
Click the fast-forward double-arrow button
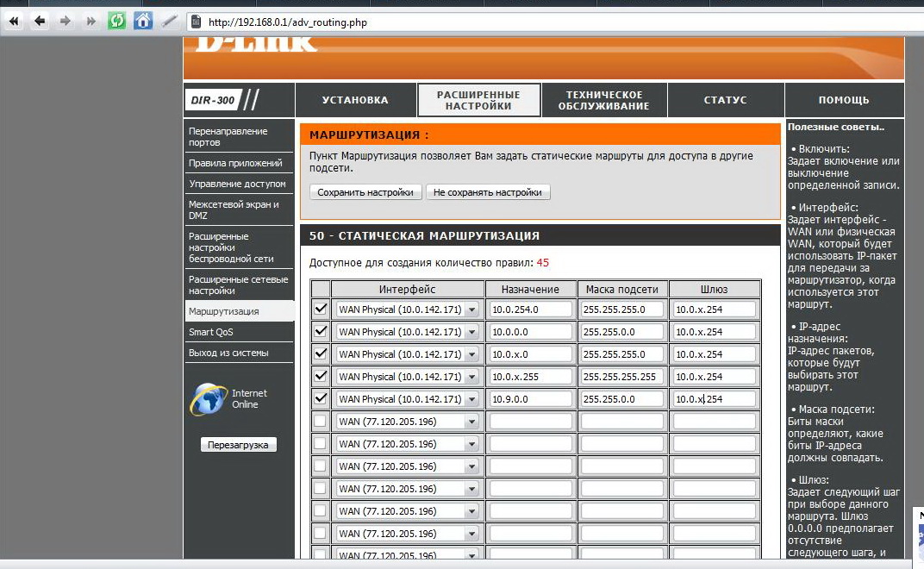click(91, 22)
